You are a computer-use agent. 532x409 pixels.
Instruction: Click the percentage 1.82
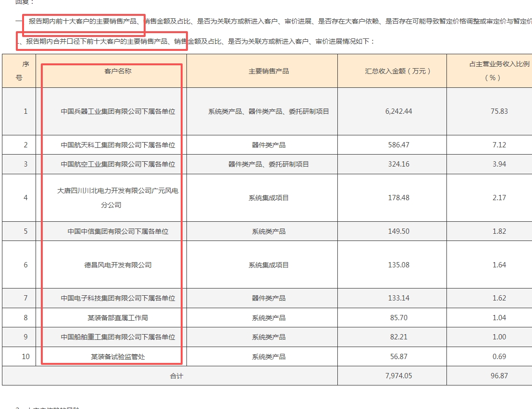tap(499, 231)
